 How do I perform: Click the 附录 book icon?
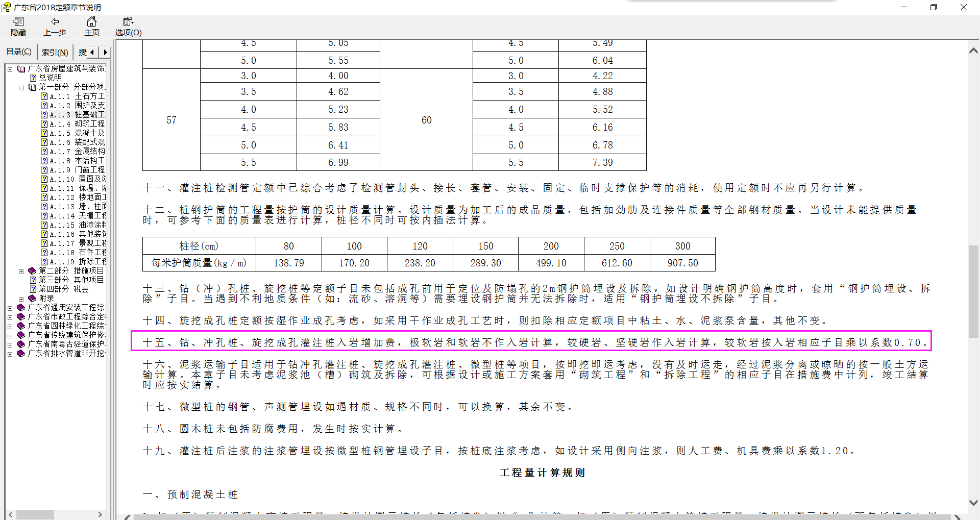pyautogui.click(x=32, y=298)
